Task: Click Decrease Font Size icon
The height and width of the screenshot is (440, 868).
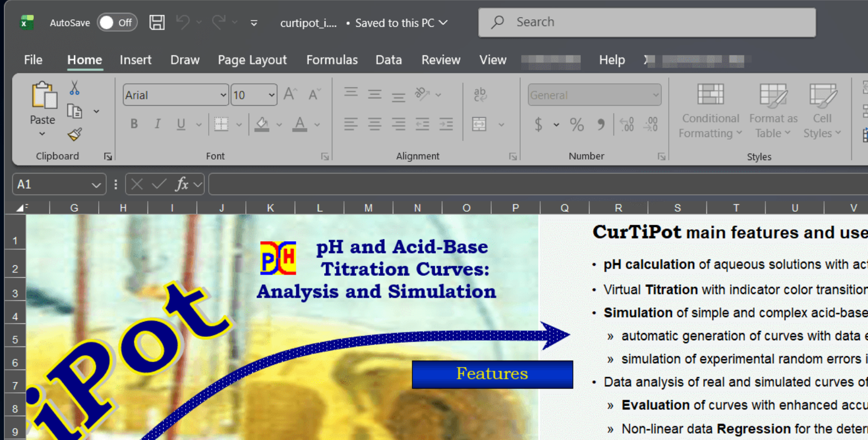Action: tap(315, 95)
